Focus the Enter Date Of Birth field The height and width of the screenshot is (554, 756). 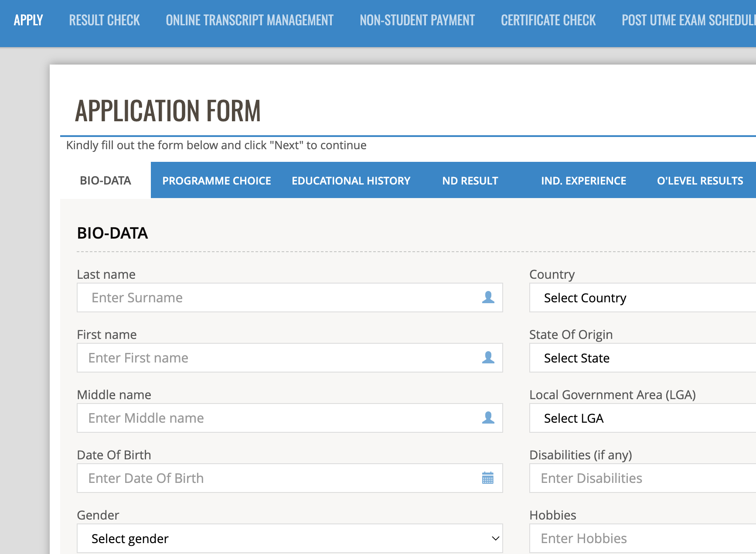point(290,478)
